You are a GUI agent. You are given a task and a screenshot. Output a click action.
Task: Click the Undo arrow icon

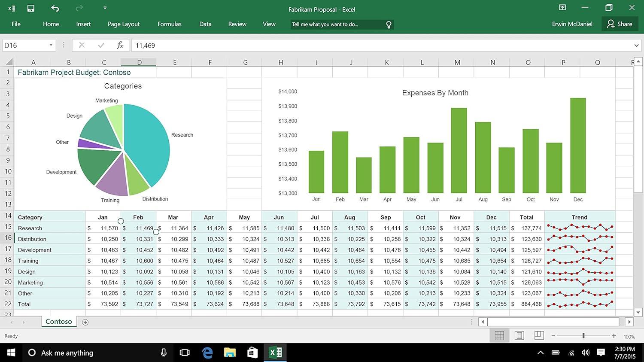click(x=55, y=8)
